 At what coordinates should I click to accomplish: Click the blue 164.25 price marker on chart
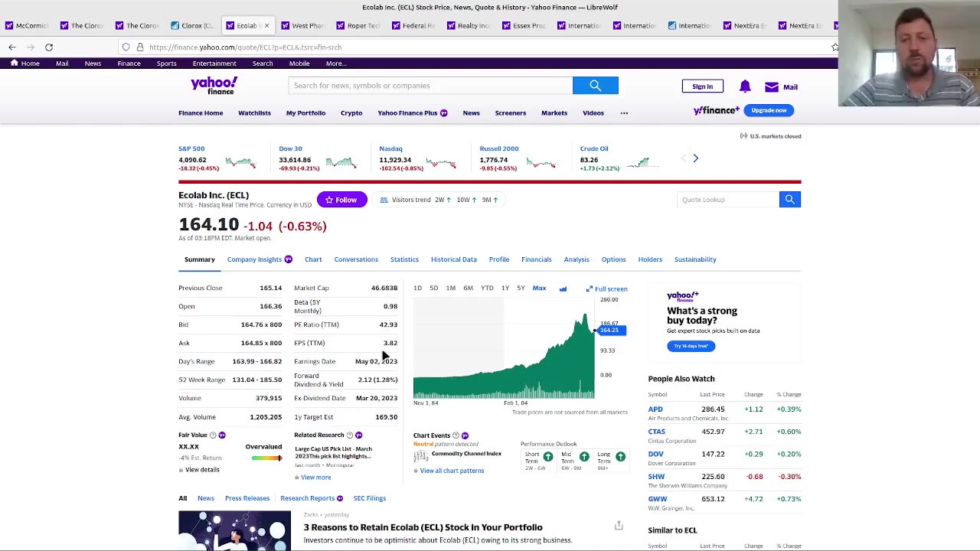(x=610, y=330)
